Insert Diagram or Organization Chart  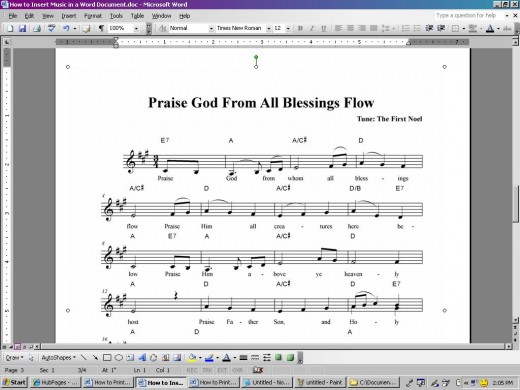(x=153, y=358)
